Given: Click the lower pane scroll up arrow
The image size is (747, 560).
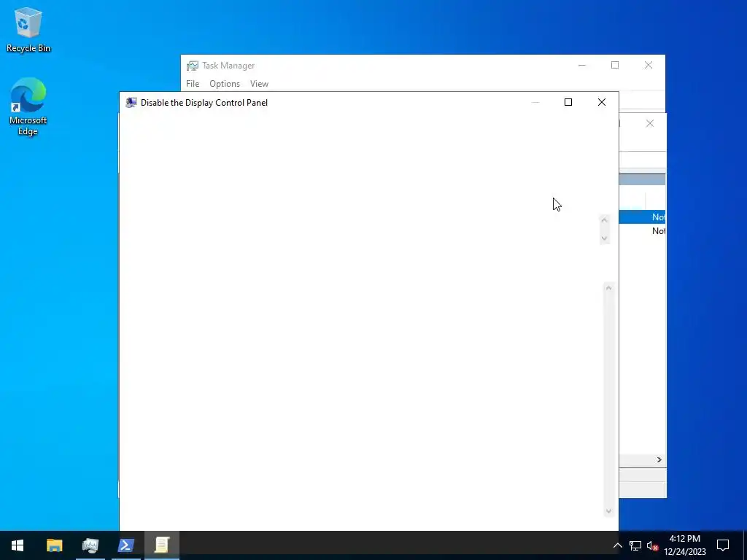Looking at the screenshot, I should tap(608, 288).
